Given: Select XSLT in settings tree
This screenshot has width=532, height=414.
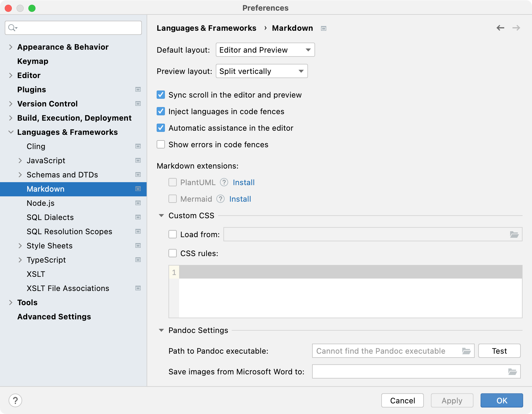Looking at the screenshot, I should point(36,274).
